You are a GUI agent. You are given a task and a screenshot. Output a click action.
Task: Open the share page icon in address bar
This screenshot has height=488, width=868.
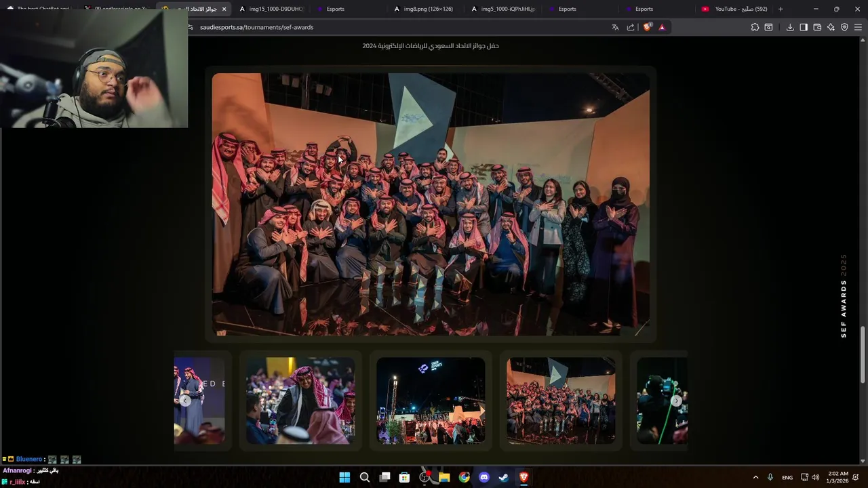click(631, 27)
